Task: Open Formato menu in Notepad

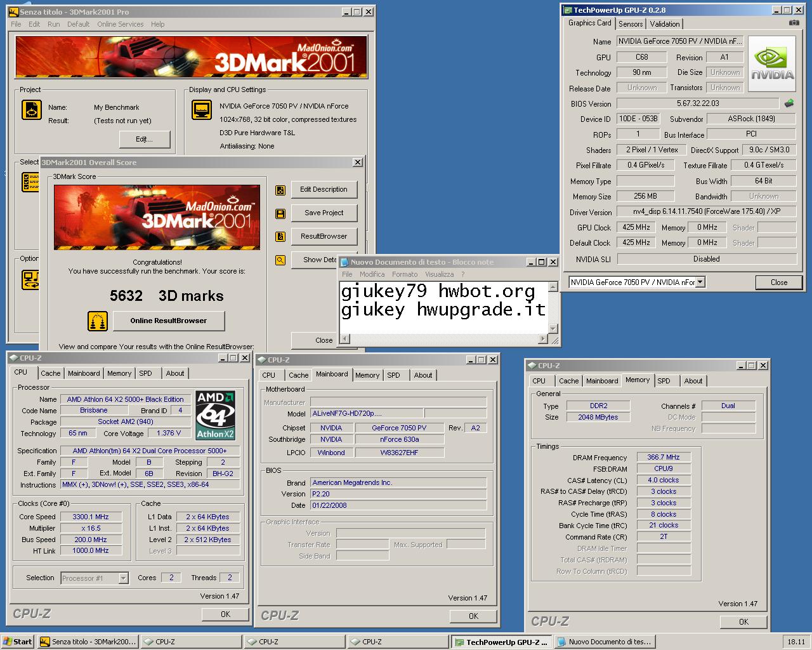Action: (405, 274)
